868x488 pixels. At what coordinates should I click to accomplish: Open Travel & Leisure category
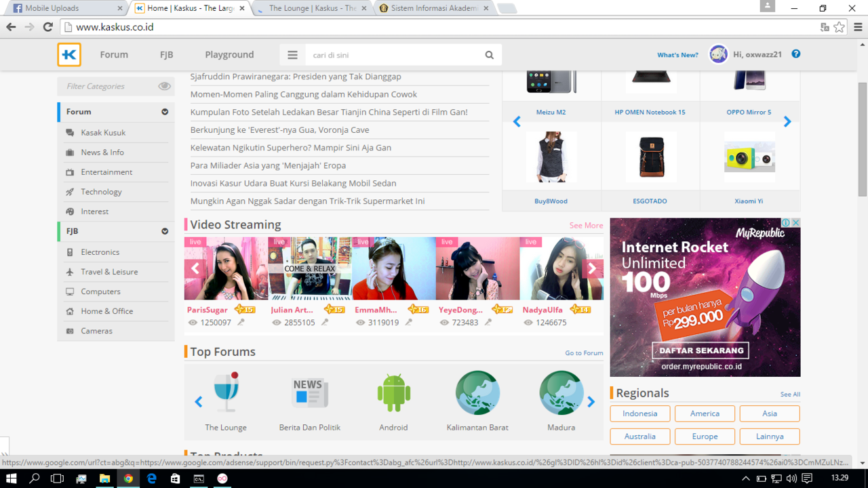coord(109,272)
